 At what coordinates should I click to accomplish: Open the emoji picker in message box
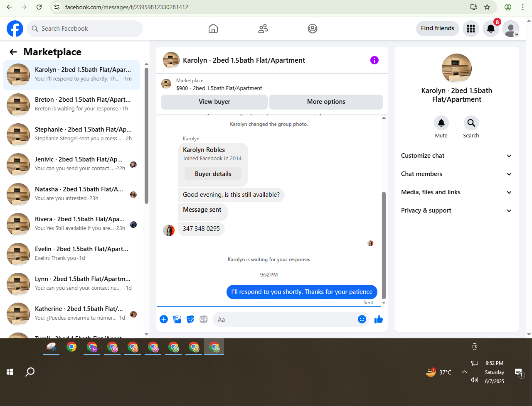(x=362, y=319)
